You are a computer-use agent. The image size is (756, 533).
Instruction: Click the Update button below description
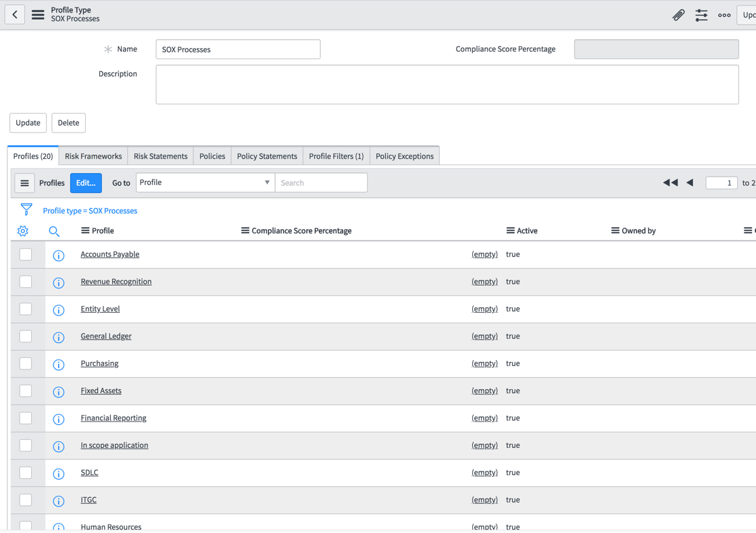28,123
